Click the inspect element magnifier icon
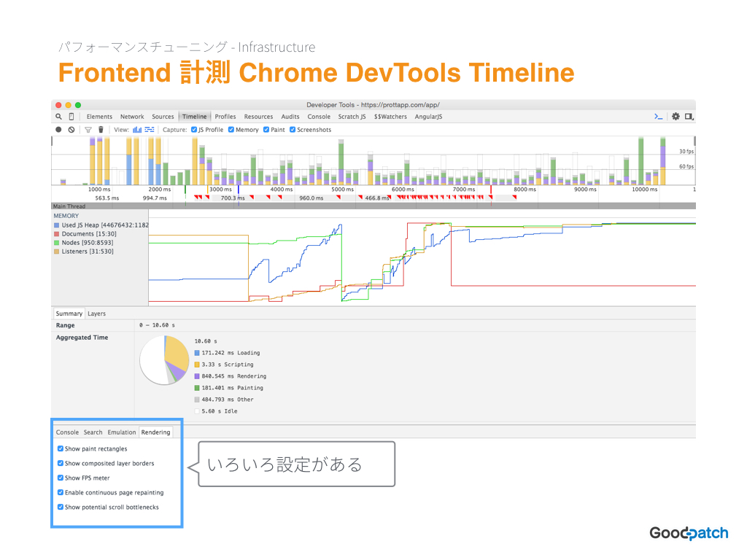Image resolution: width=747 pixels, height=560 pixels. click(x=58, y=117)
